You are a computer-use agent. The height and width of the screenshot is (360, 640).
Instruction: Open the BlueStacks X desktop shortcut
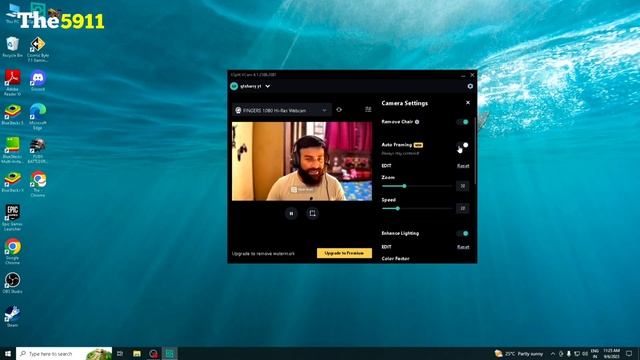click(x=12, y=182)
